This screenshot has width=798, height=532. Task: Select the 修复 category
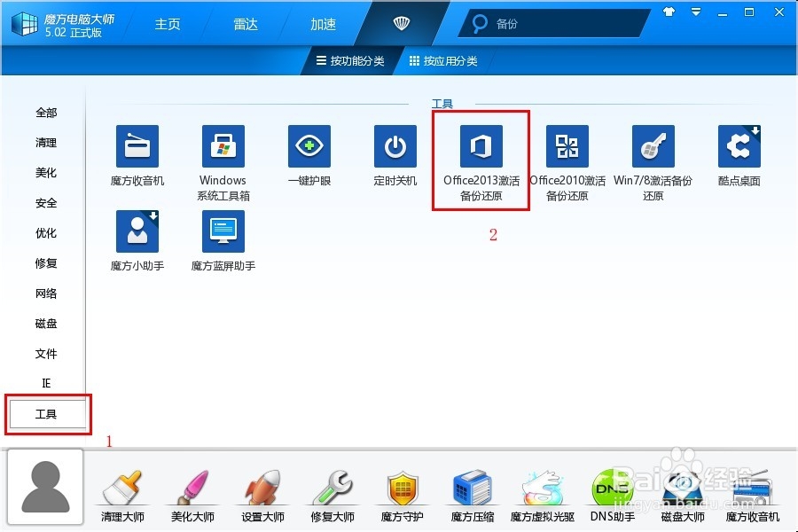pyautogui.click(x=46, y=263)
